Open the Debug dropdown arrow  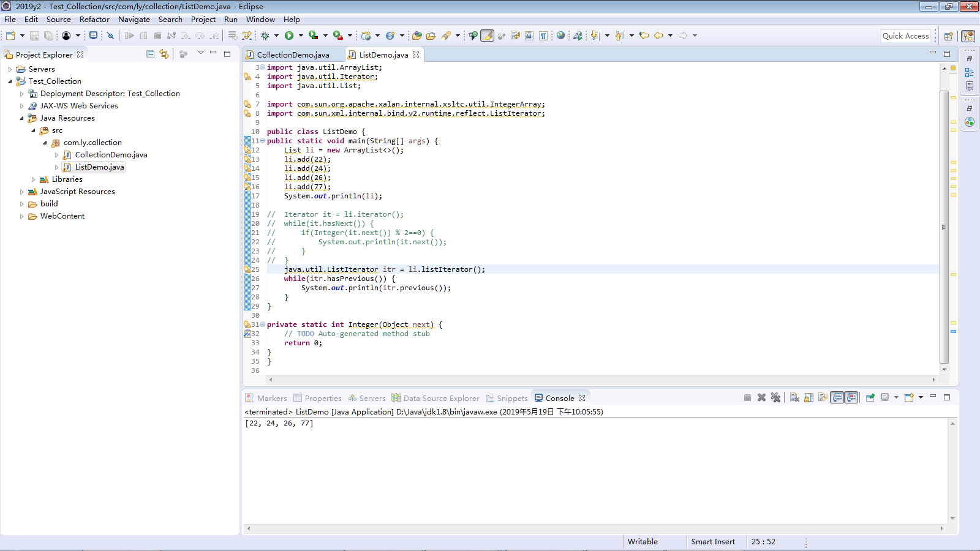(x=276, y=36)
